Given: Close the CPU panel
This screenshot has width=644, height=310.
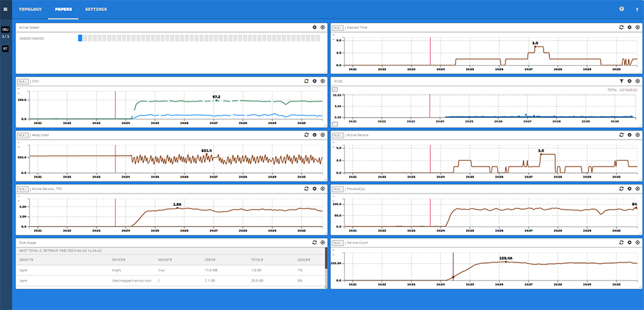Looking at the screenshot, I should [323, 81].
